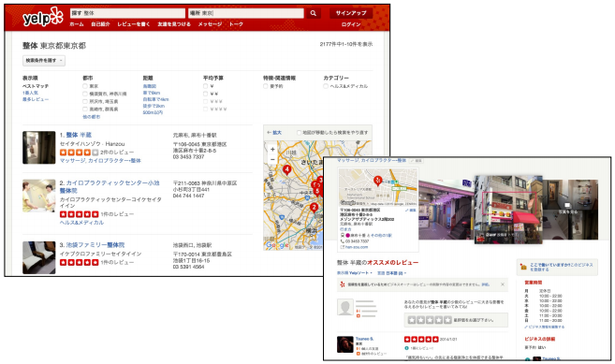The height and width of the screenshot is (364, 615).
Task: Check the 高崎市 city filter
Action: click(x=85, y=109)
